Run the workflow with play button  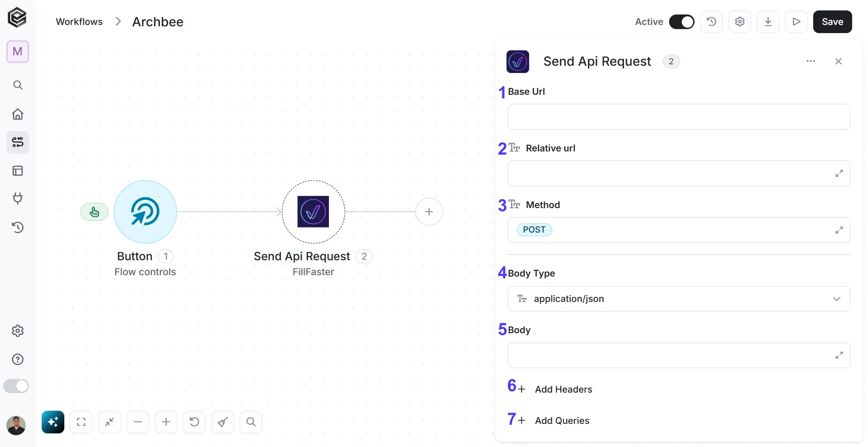pyautogui.click(x=796, y=22)
